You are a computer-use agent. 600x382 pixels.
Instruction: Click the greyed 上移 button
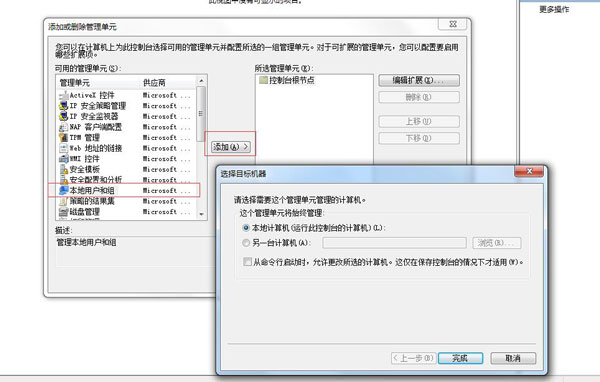[x=419, y=121]
